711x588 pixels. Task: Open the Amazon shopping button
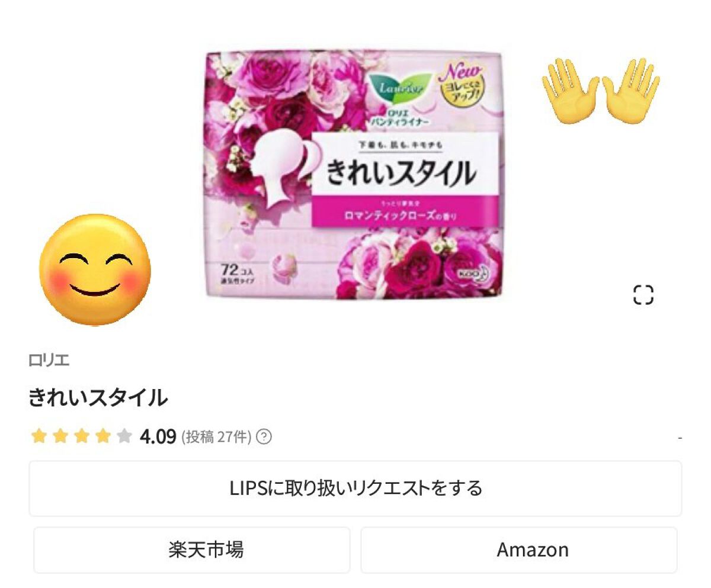tap(519, 550)
